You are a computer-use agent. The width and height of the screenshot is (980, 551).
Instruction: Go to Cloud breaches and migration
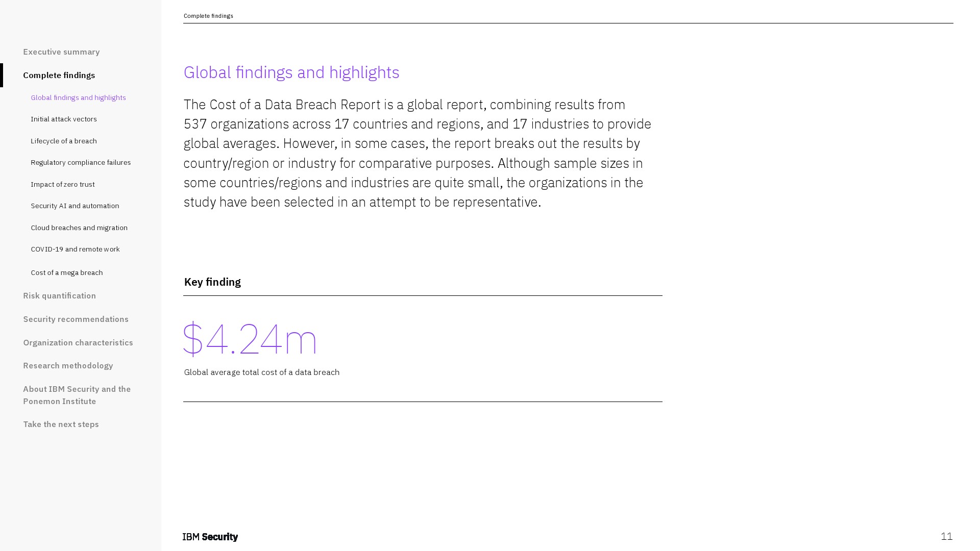[79, 228]
